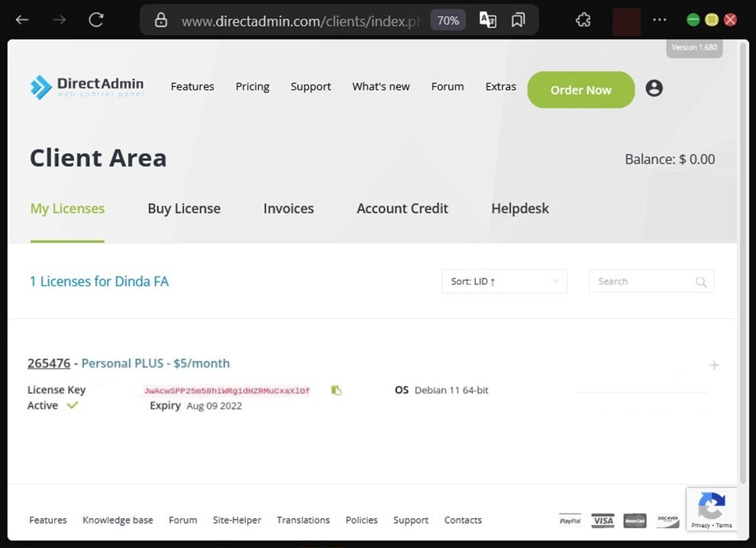The width and height of the screenshot is (756, 548).
Task: Click the reCAPTCHA badge
Action: [x=711, y=509]
